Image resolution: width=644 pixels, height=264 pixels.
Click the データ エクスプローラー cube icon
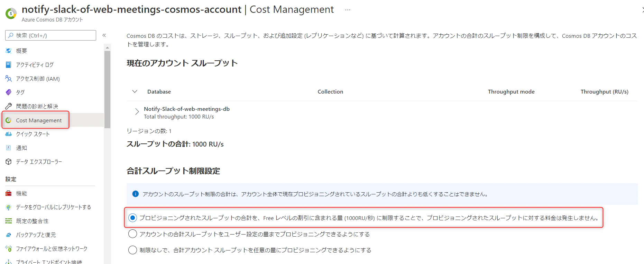tap(9, 162)
